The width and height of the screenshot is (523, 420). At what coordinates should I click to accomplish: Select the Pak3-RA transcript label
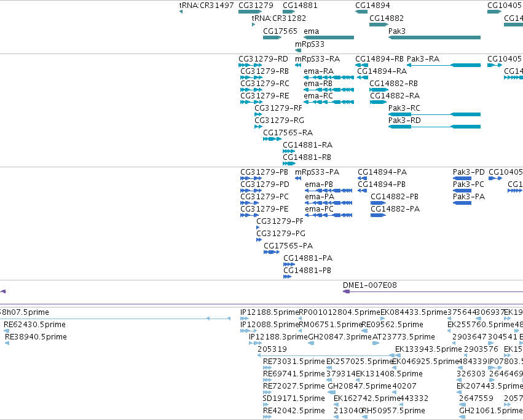click(423, 59)
